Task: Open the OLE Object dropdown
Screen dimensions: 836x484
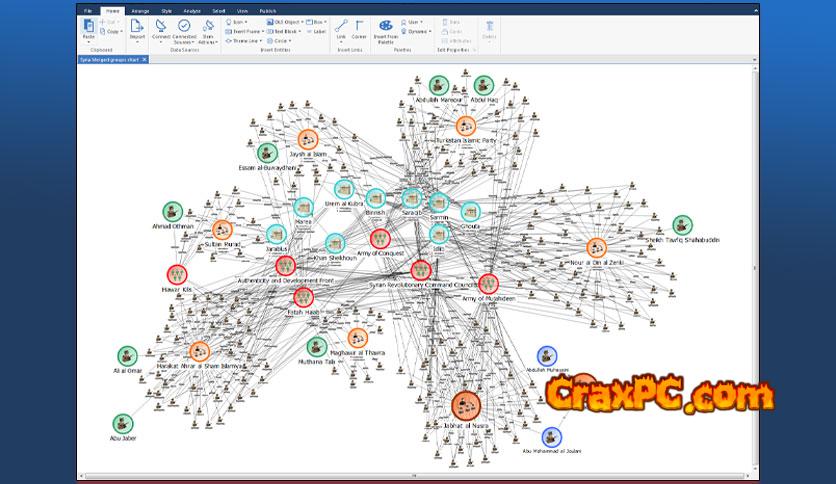Action: click(x=285, y=22)
